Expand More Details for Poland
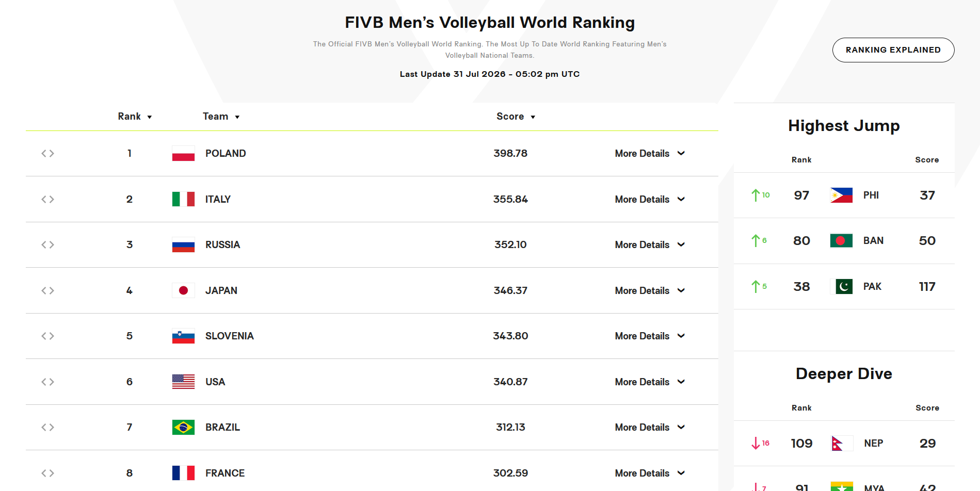This screenshot has width=980, height=491. 650,153
